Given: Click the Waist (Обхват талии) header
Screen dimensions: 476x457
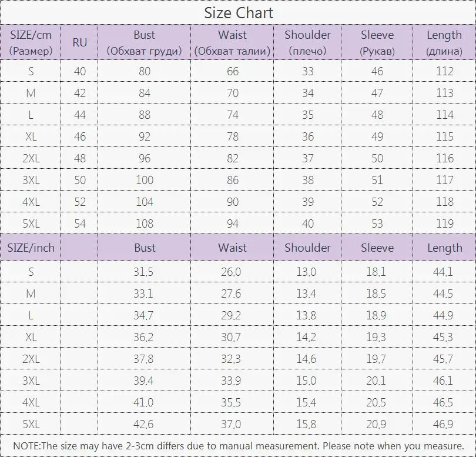Looking at the screenshot, I should 232,42.
